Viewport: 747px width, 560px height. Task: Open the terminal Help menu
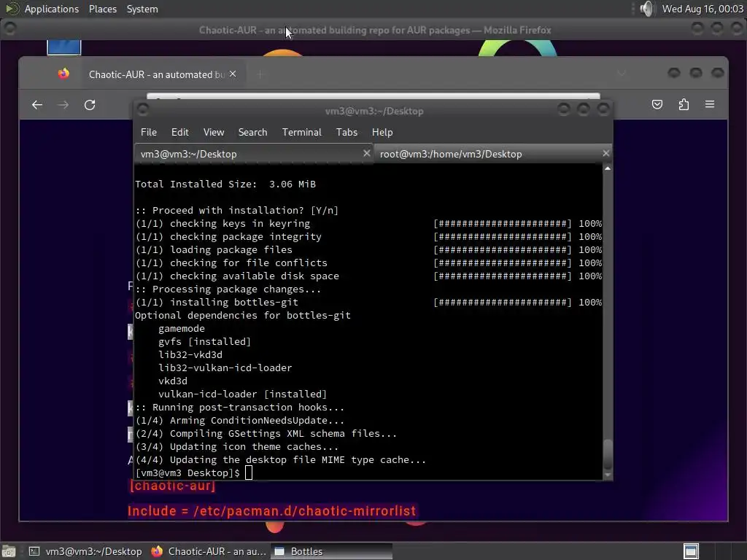pos(382,133)
